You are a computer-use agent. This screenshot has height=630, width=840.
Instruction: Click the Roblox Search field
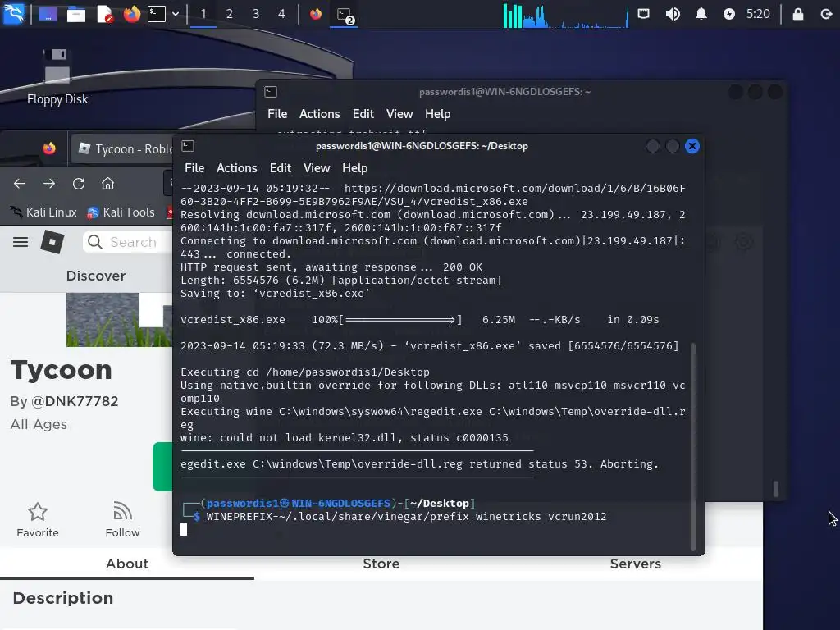pos(129,242)
